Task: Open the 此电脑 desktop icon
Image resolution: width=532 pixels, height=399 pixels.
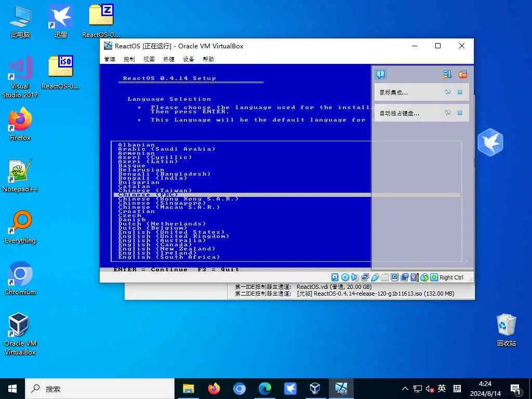Action: 20,21
